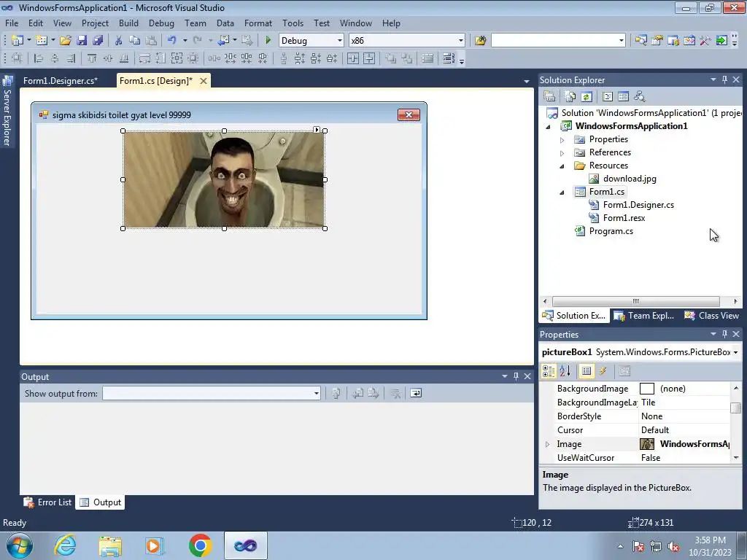Click the Add New Item toolbar icon
Screen dimensions: 747x560
[42, 41]
